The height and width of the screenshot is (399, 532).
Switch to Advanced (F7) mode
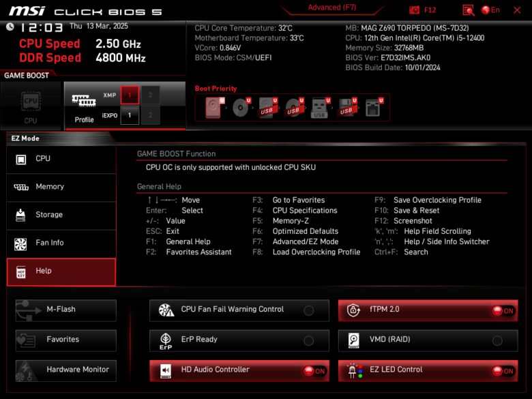click(x=332, y=8)
